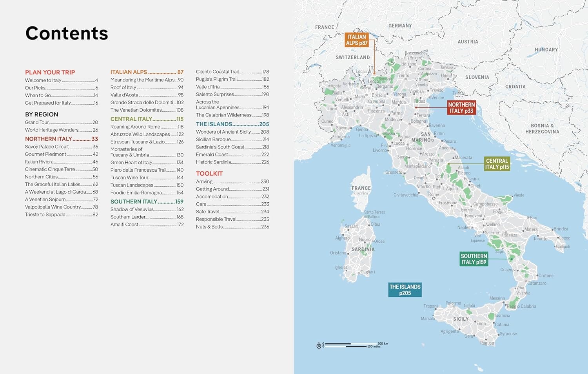
Task: Select the TOOLKIT section heading
Action: point(209,173)
